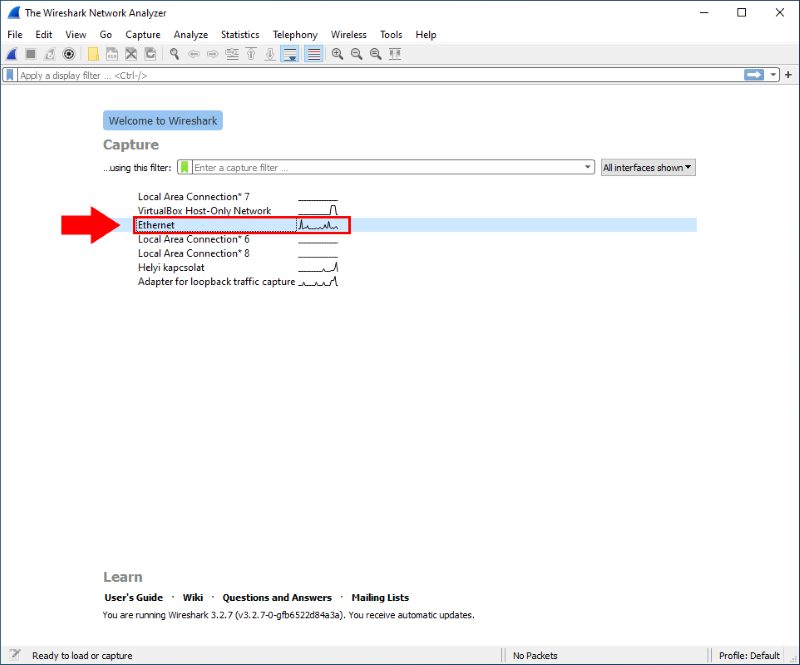Screen dimensions: 800x665
Task: Expand display filter history dropdown
Action: click(x=773, y=75)
